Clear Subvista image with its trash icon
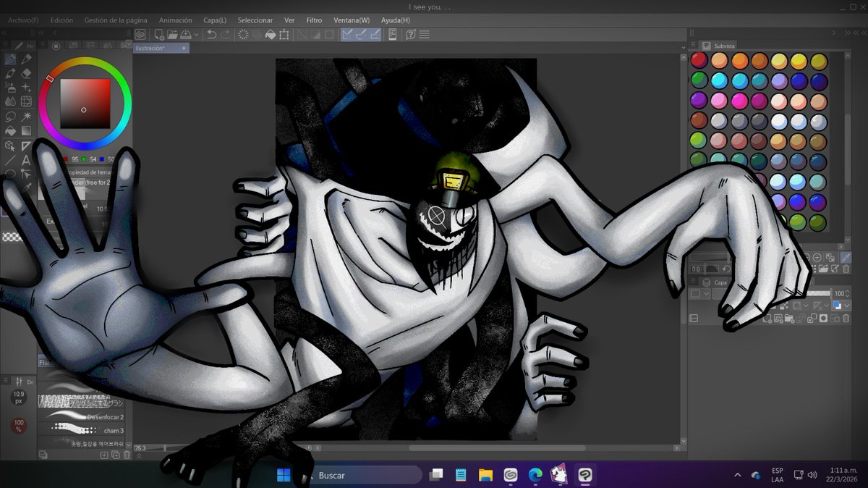The width and height of the screenshot is (868, 488). click(x=846, y=269)
